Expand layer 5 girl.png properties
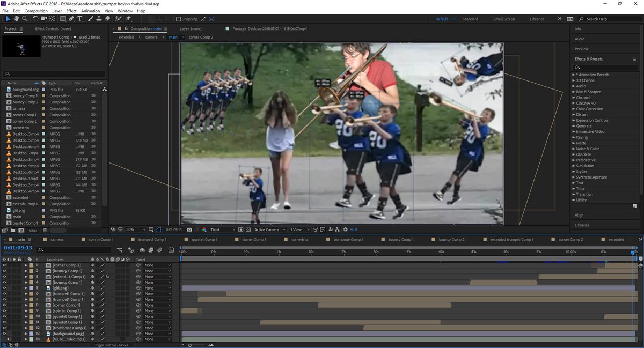Screen dimensions: 644x348 coord(26,288)
